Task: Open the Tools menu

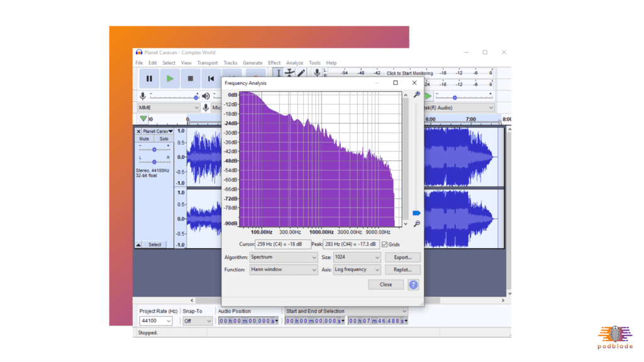Action: point(314,63)
